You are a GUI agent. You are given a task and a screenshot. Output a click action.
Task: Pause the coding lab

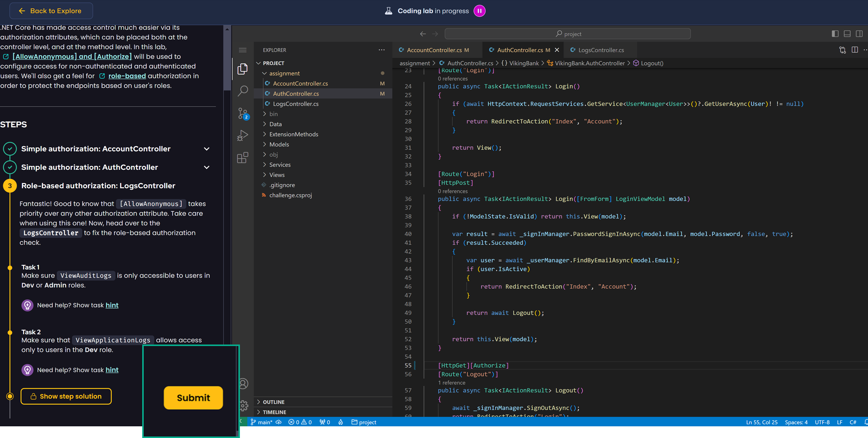(x=479, y=11)
